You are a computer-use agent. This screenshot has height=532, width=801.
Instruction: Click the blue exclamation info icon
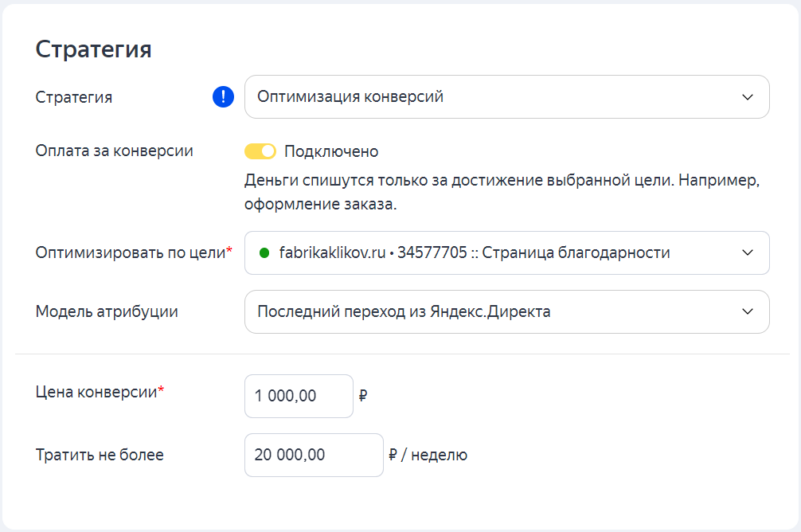[x=224, y=97]
